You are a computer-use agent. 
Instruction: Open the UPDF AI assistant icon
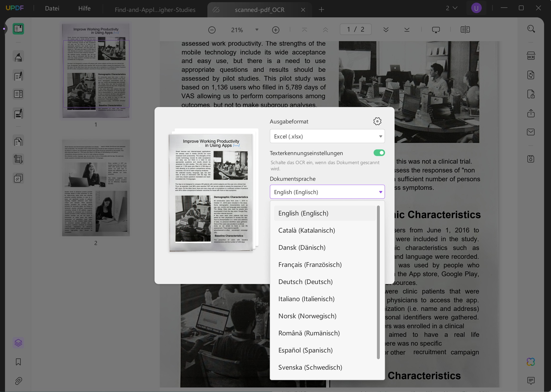point(531,362)
